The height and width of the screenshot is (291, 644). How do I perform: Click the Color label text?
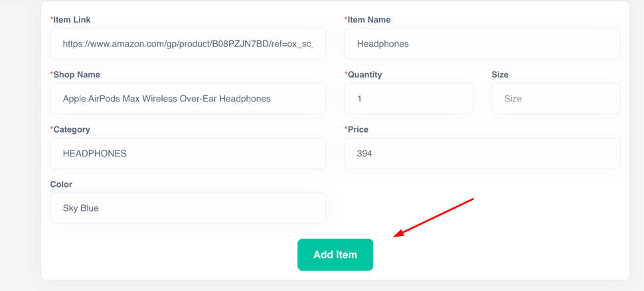(x=61, y=184)
